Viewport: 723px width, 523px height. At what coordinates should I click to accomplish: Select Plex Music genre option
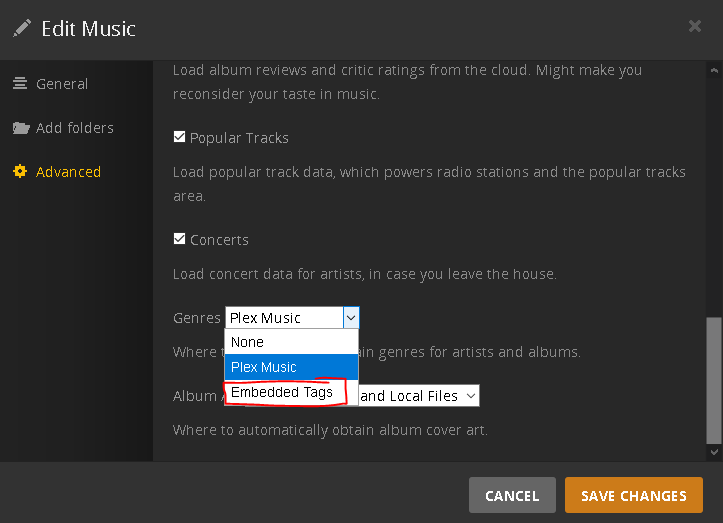[x=290, y=367]
